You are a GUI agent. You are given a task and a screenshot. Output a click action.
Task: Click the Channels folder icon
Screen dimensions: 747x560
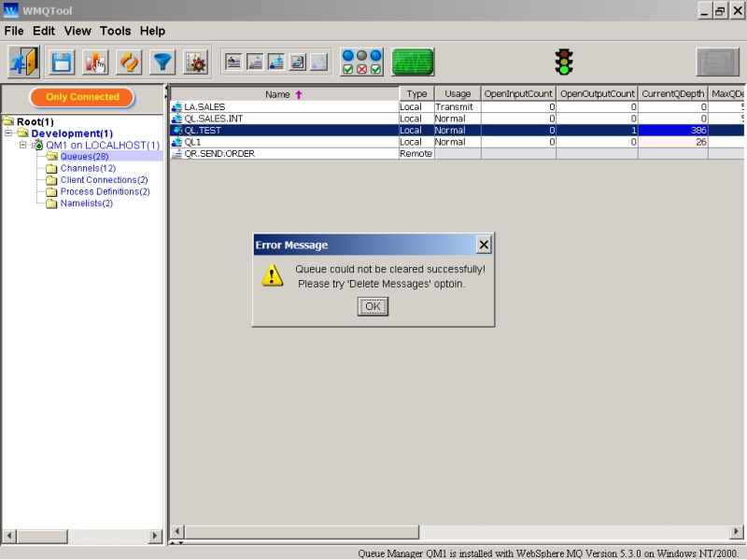pos(51,168)
